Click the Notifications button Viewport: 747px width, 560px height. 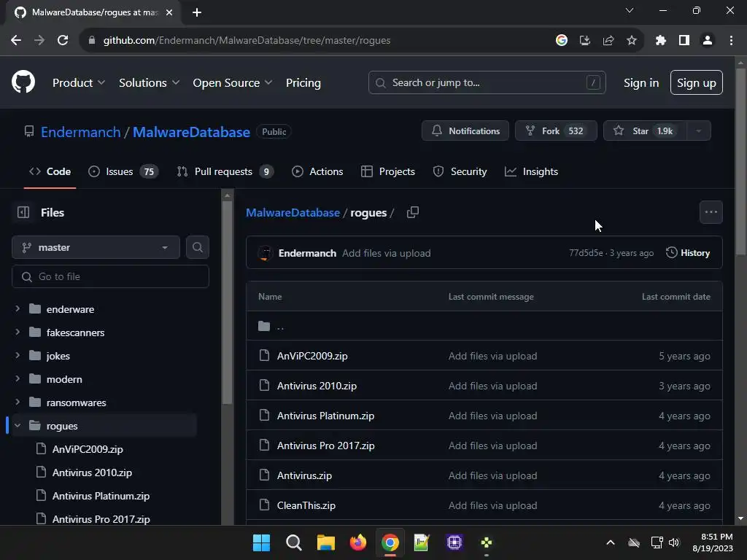465,131
